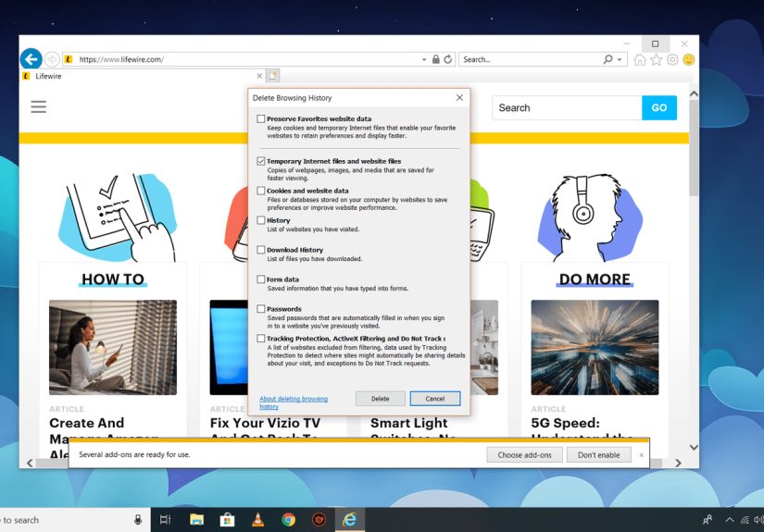
Task: Click the horizontal scrollbar right arrow
Action: [x=678, y=463]
